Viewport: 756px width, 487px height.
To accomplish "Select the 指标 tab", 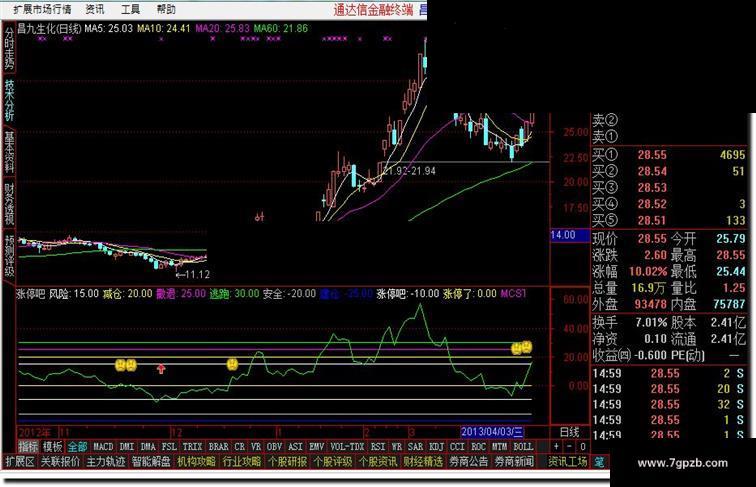I will pos(28,446).
